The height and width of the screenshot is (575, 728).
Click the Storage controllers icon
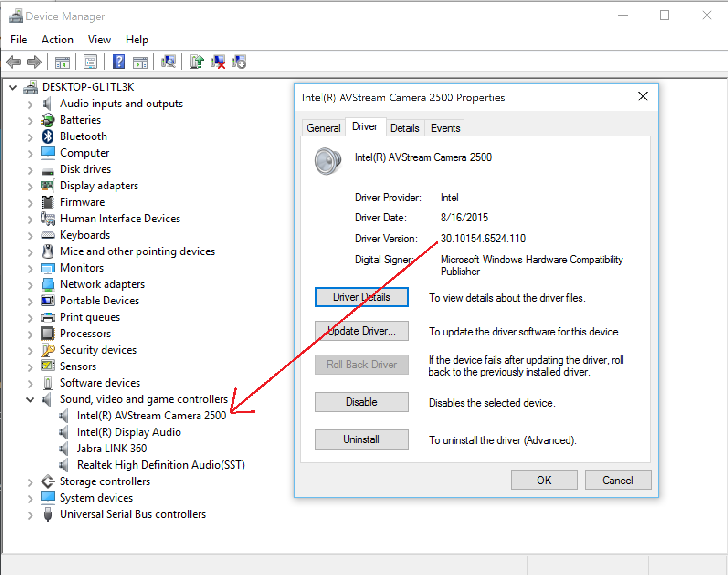47,481
